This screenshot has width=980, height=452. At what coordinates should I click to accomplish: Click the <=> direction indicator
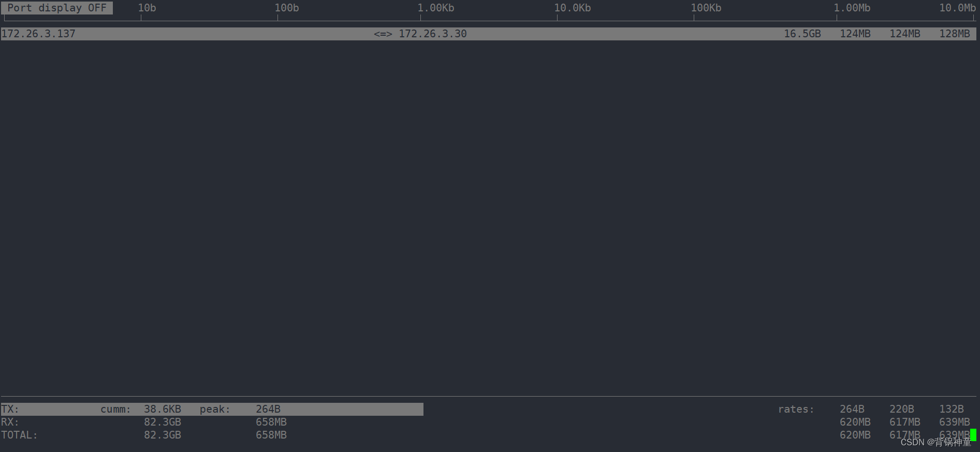pyautogui.click(x=383, y=34)
